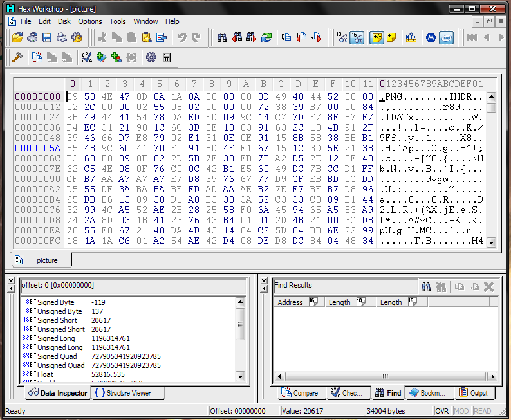
Task: Toggle second Length column hex indicator
Action: tap(413, 302)
